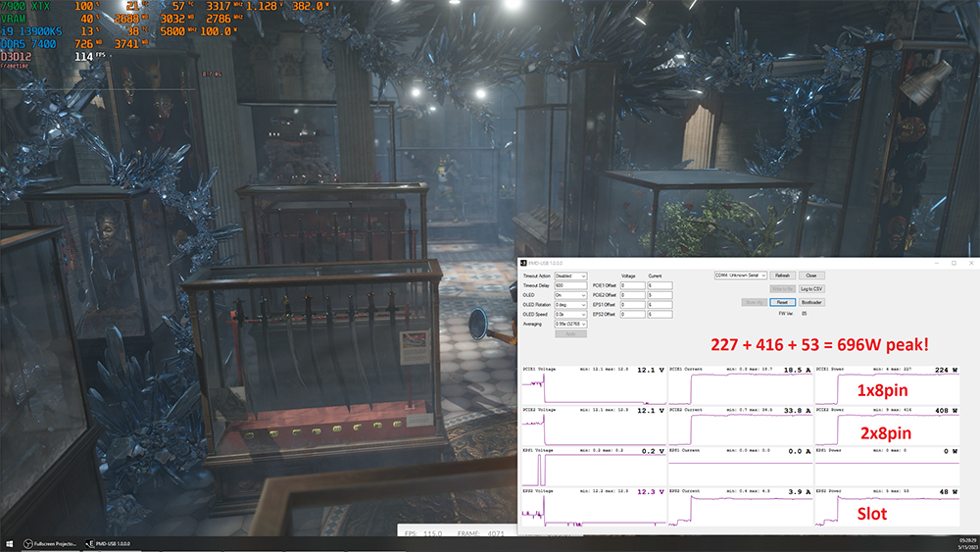Click the Reset button
Viewport: 980px width, 552px height.
pyautogui.click(x=782, y=302)
